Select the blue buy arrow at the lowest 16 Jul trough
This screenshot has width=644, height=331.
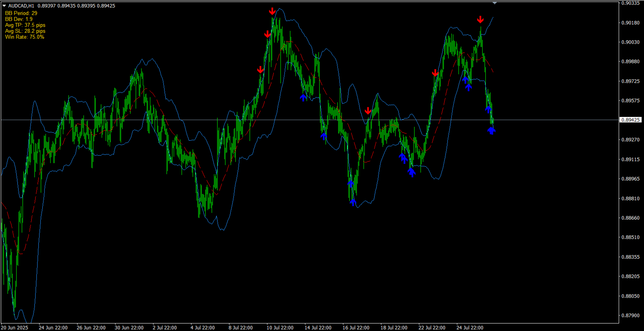(x=353, y=202)
